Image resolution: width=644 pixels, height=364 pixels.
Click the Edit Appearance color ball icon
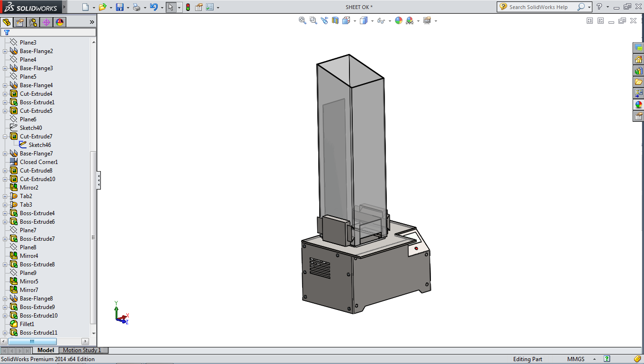click(x=399, y=20)
